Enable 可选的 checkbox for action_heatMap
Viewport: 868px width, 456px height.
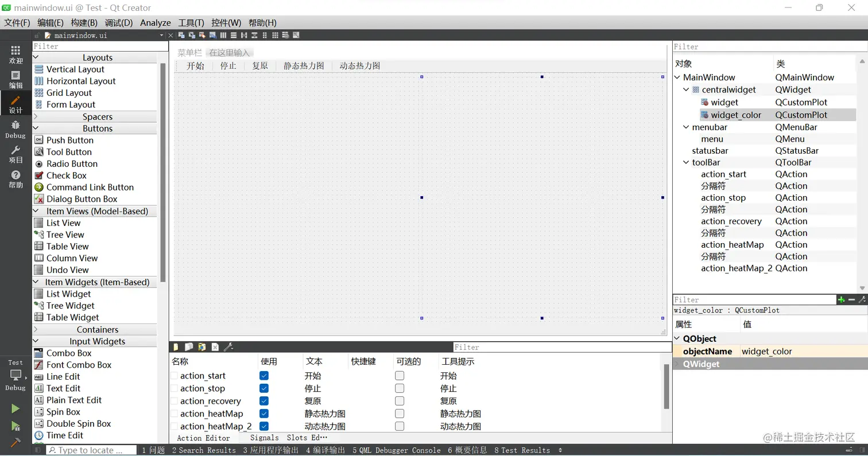click(400, 414)
